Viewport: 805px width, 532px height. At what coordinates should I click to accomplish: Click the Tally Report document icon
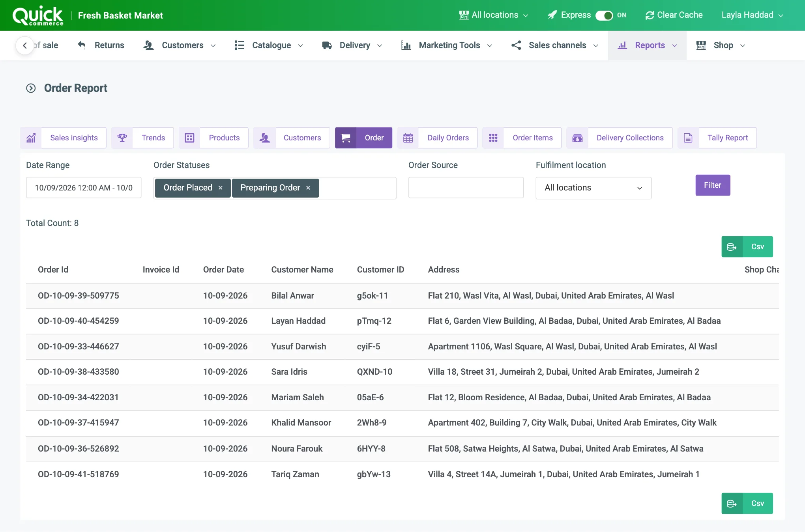coord(688,138)
